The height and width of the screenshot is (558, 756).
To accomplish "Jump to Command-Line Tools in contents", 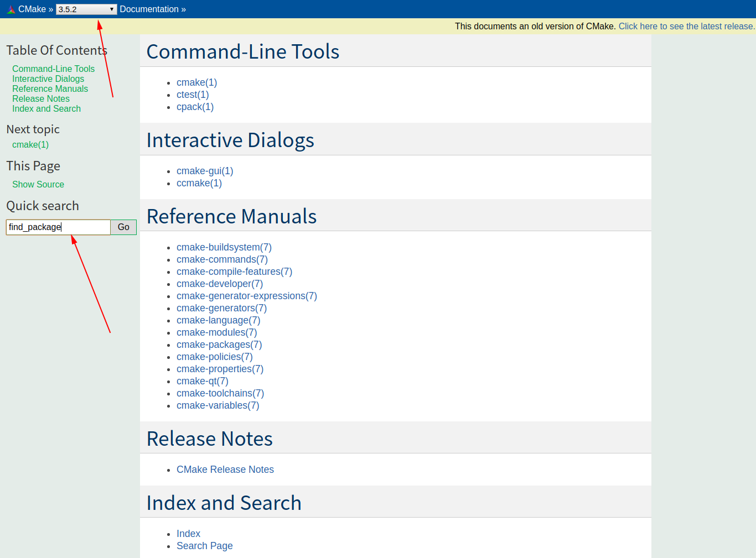I will 54,69.
